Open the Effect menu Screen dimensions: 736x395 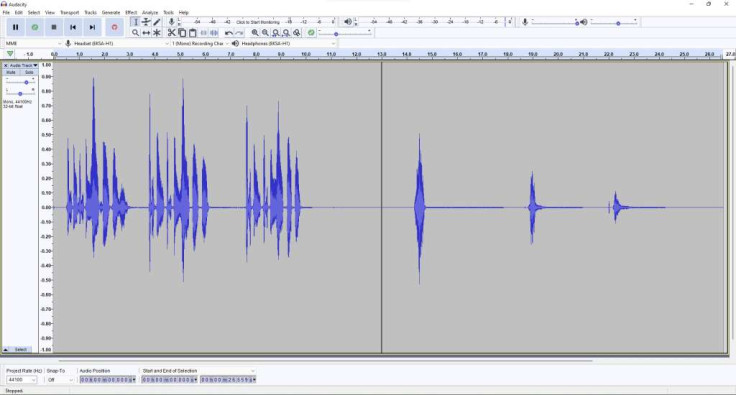pyautogui.click(x=131, y=13)
